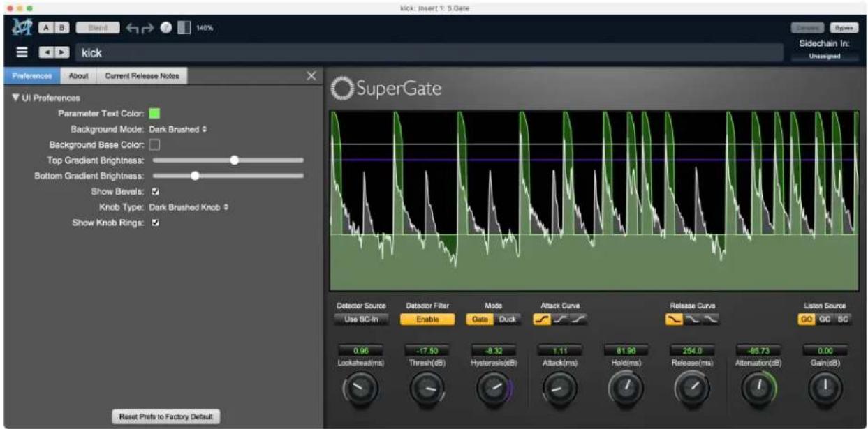Viewport: 868px width, 429px height.
Task: Select Duck mode
Action: coord(508,319)
